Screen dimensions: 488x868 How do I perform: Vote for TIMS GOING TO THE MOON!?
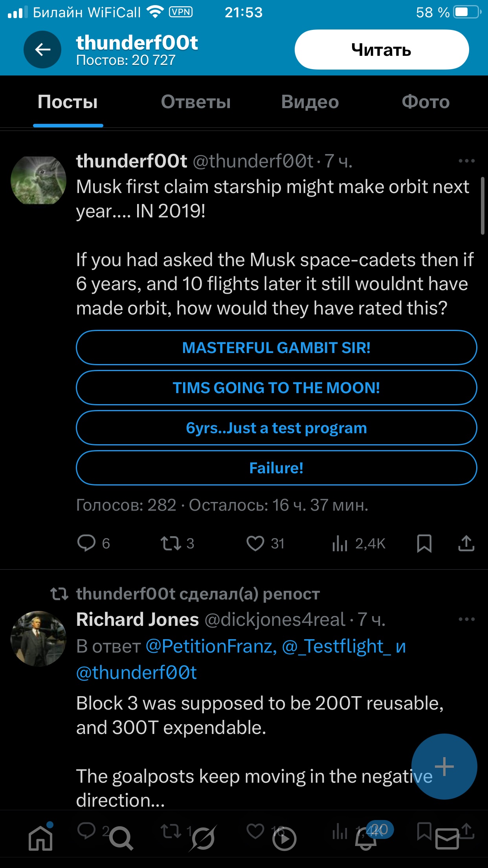click(276, 388)
